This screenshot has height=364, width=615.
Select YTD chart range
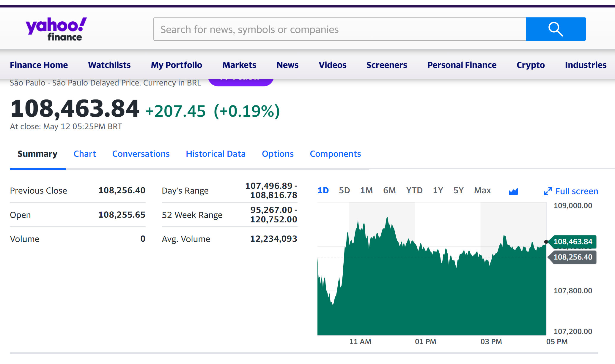pyautogui.click(x=414, y=190)
